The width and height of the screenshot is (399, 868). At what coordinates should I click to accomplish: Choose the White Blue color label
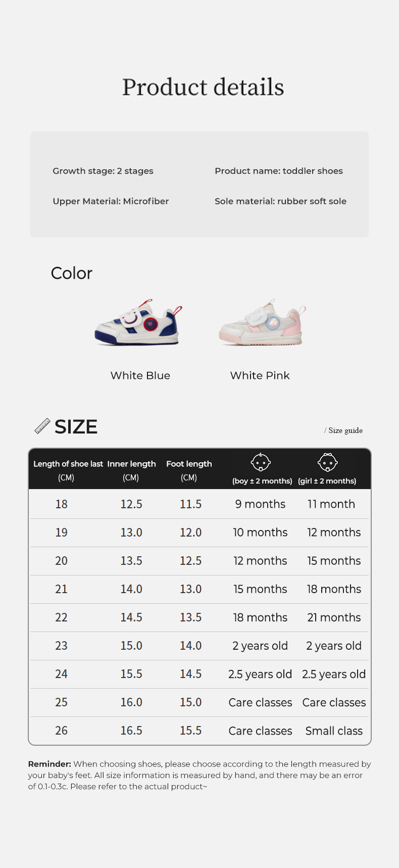pos(140,375)
